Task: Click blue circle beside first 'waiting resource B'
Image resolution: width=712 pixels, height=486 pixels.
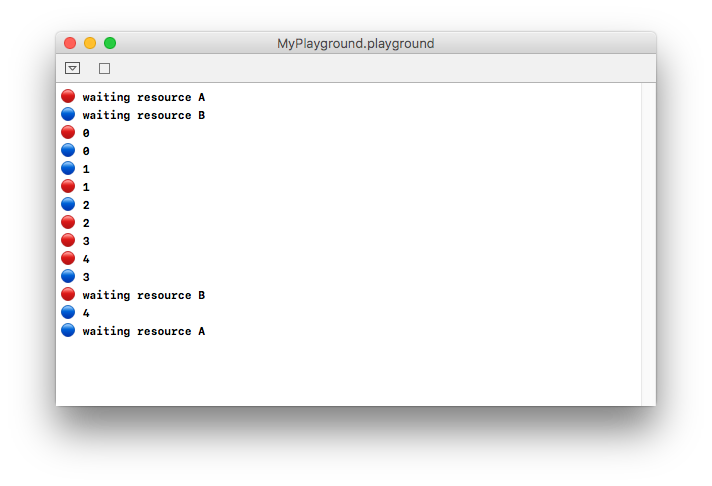Action: (x=68, y=114)
